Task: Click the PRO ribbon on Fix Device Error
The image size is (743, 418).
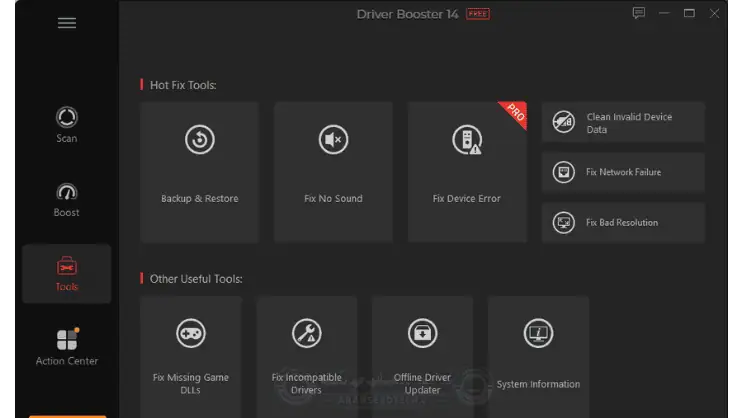Action: [x=515, y=113]
